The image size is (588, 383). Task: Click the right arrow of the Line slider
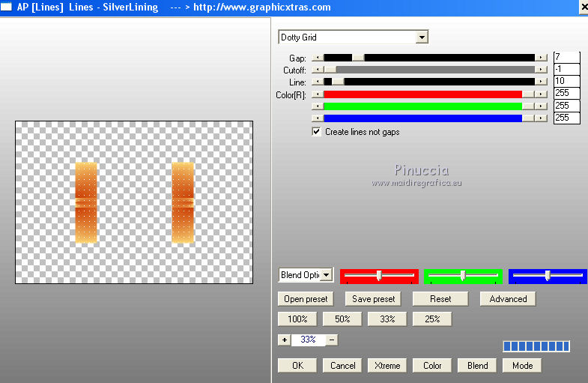(541, 82)
